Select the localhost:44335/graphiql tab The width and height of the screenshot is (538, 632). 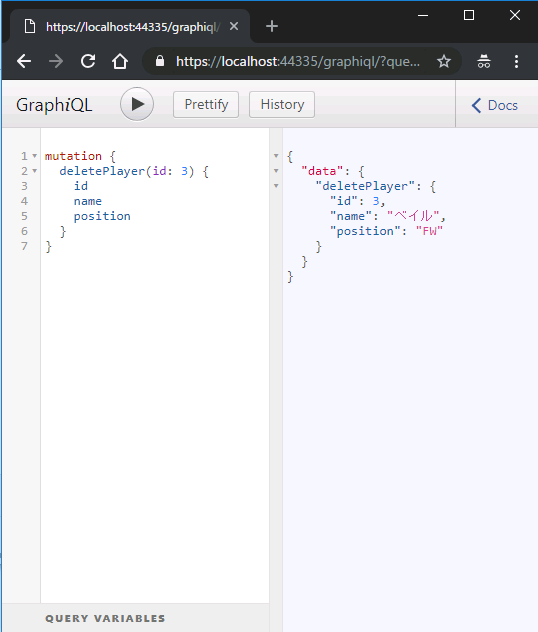[130, 27]
